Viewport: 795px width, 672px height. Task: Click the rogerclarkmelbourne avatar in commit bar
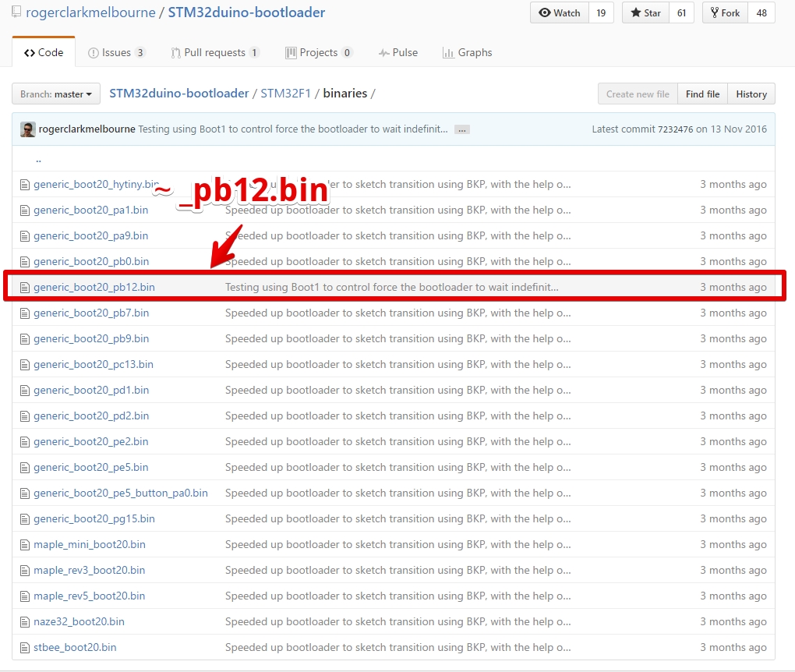[28, 129]
